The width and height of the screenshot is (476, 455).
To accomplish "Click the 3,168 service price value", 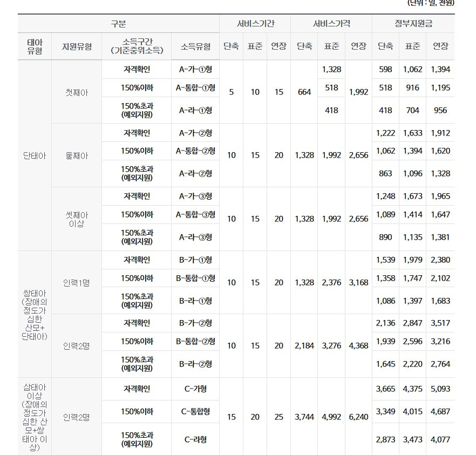I will 358,283.
